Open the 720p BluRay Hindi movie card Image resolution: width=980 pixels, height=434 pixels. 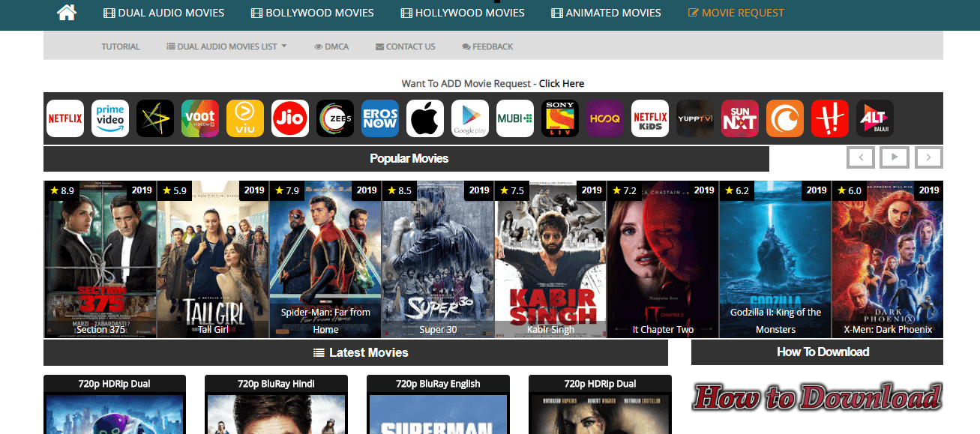coord(276,405)
